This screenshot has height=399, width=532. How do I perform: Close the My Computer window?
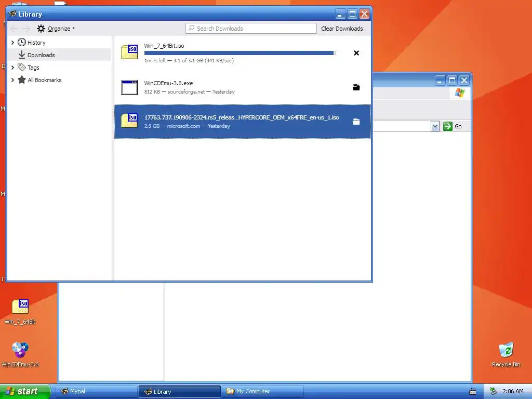464,81
